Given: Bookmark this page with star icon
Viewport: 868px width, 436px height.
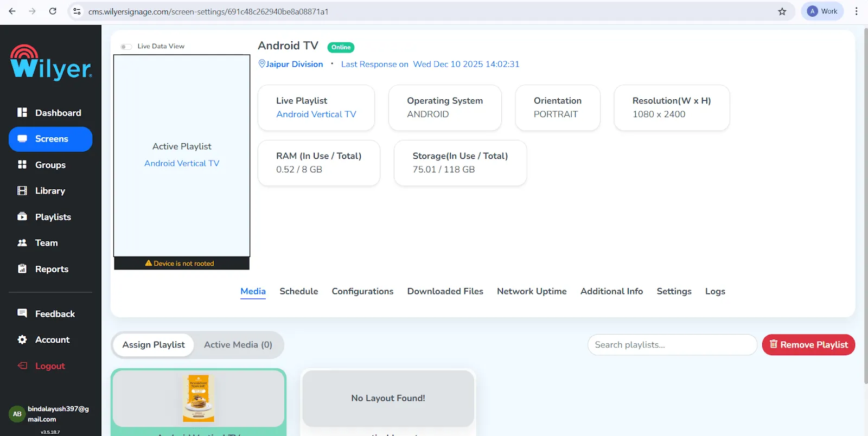Looking at the screenshot, I should tap(782, 11).
